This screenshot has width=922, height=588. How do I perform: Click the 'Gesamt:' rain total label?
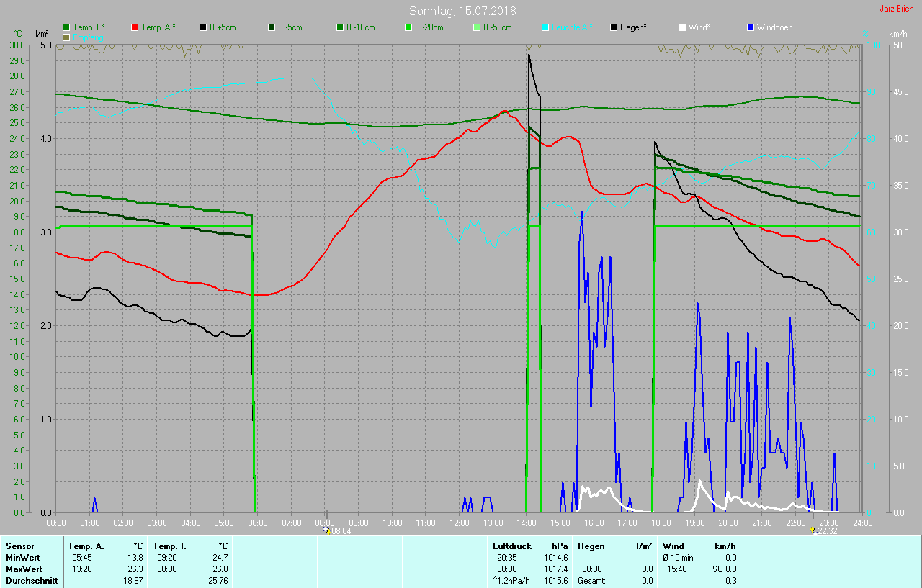click(x=591, y=581)
